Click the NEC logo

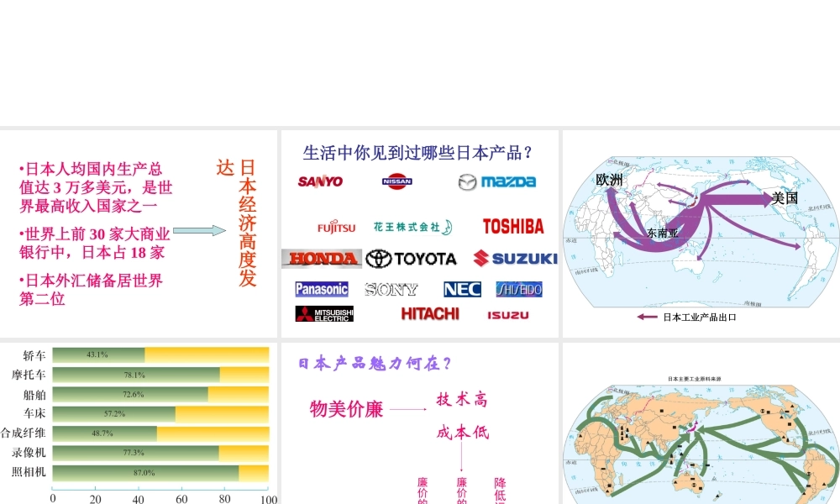click(462, 290)
